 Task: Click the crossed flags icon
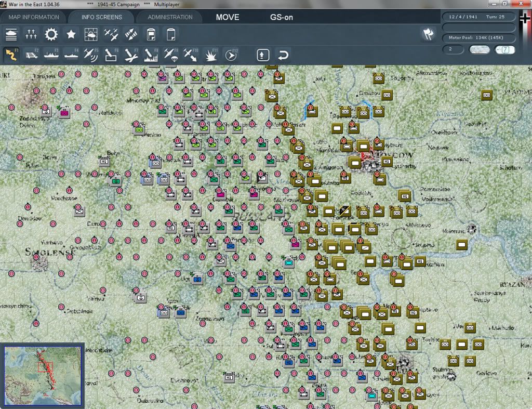point(428,34)
